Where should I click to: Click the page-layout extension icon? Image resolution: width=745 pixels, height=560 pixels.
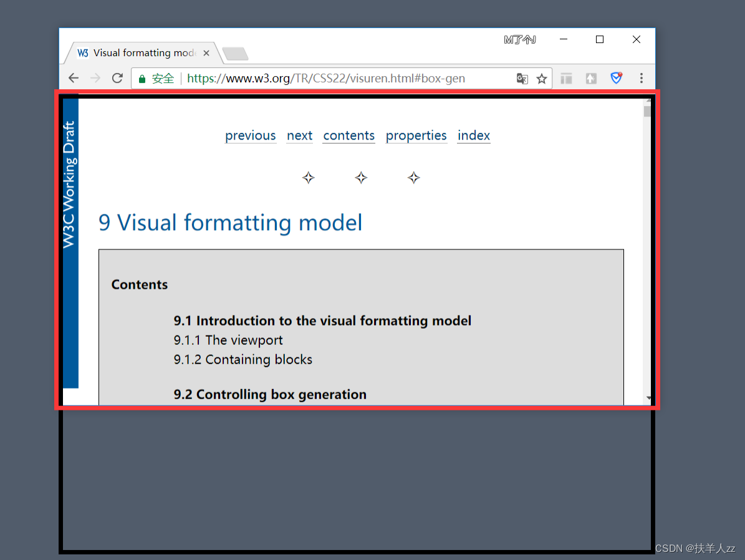566,78
